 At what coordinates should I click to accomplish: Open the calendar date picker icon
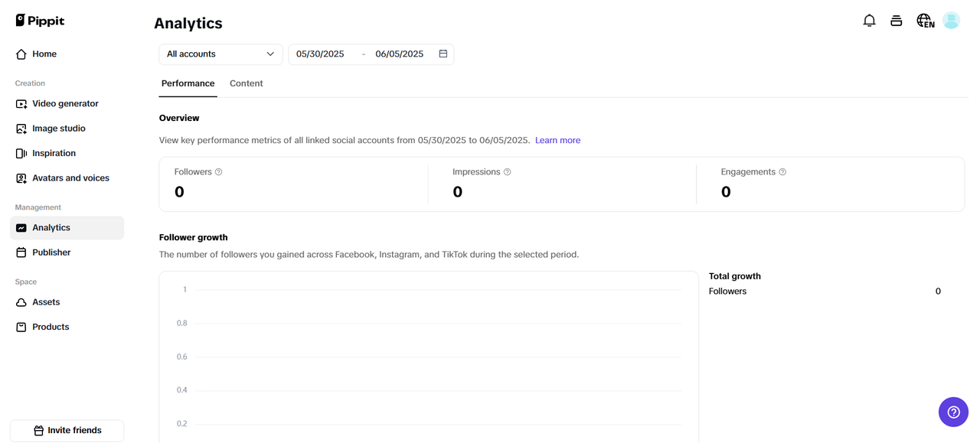pos(443,54)
